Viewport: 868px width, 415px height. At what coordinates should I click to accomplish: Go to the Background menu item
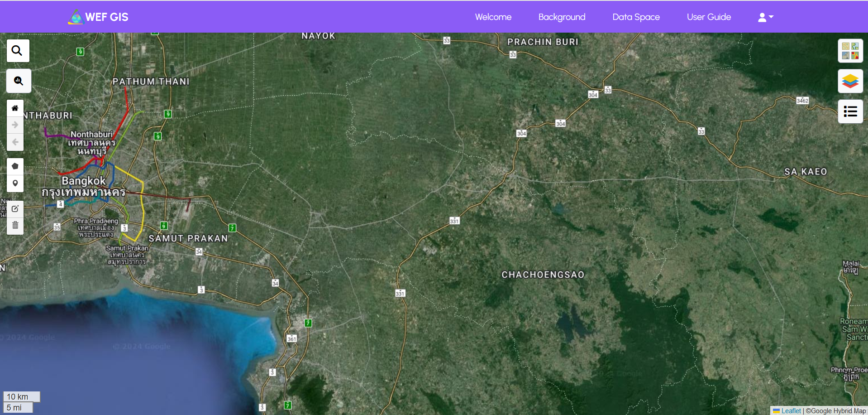click(562, 17)
